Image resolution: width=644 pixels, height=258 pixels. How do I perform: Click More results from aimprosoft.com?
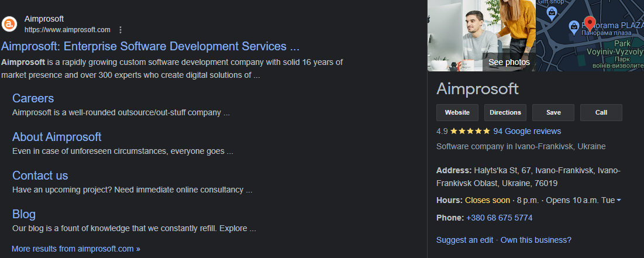pyautogui.click(x=76, y=249)
